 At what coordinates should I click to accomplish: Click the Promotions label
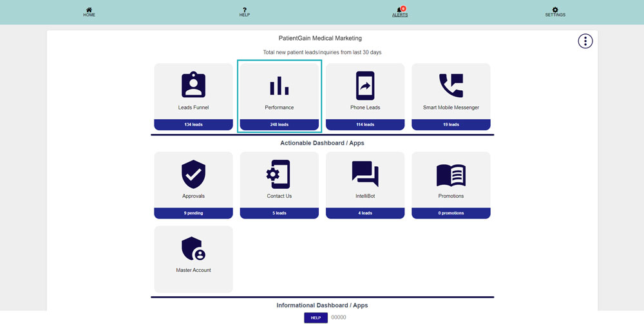pos(451,196)
